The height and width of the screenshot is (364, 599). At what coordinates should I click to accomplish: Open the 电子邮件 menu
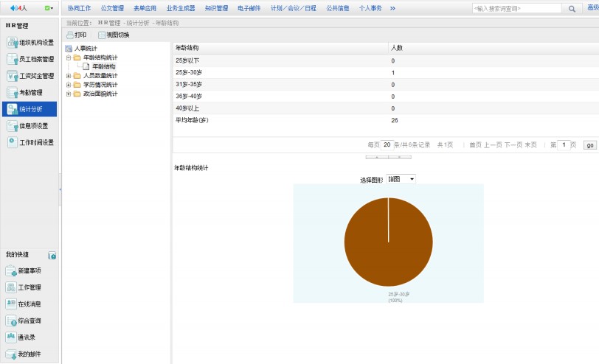(249, 8)
